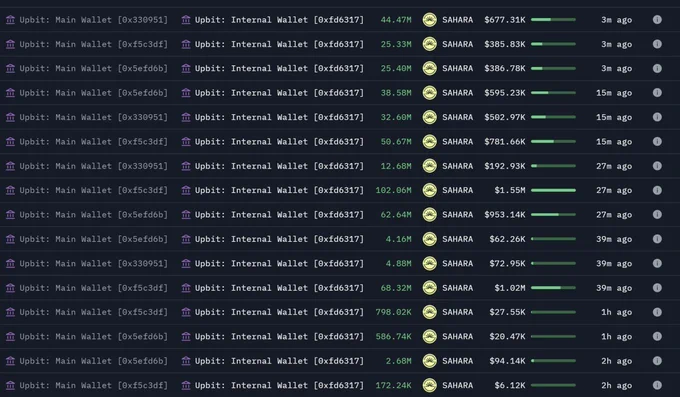The width and height of the screenshot is (680, 397).
Task: Open Internal Wallet [0xfd6317] link on 4.88M row
Action: click(279, 264)
